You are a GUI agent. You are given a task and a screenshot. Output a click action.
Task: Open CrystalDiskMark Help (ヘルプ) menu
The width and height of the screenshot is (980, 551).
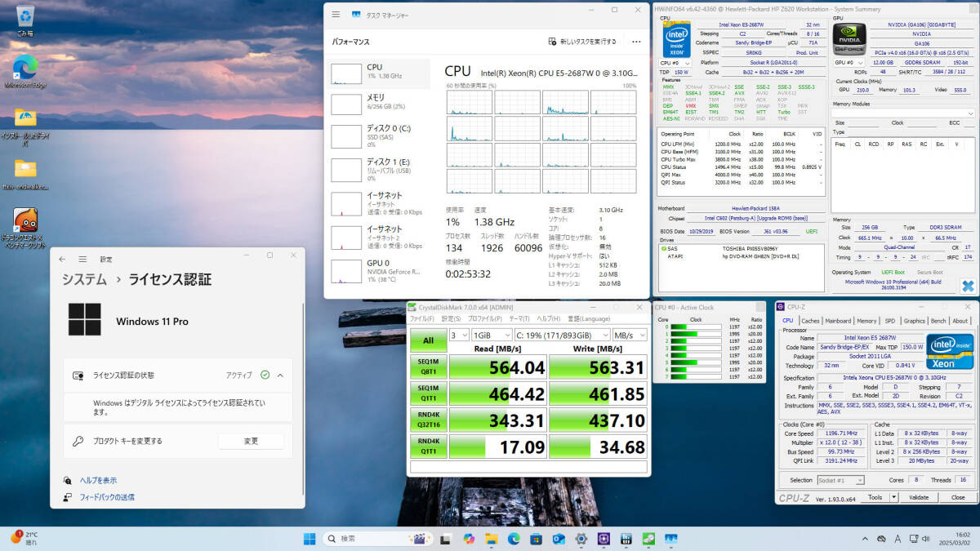(x=549, y=318)
